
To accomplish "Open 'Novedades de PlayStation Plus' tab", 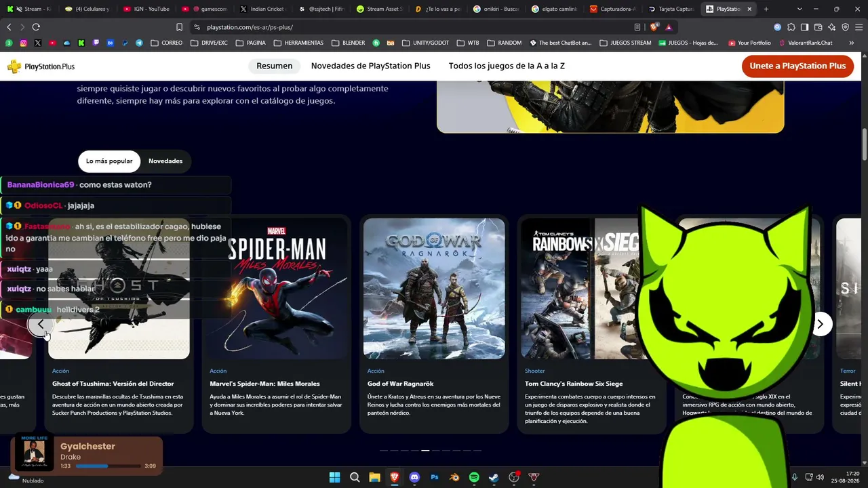I will pyautogui.click(x=371, y=66).
